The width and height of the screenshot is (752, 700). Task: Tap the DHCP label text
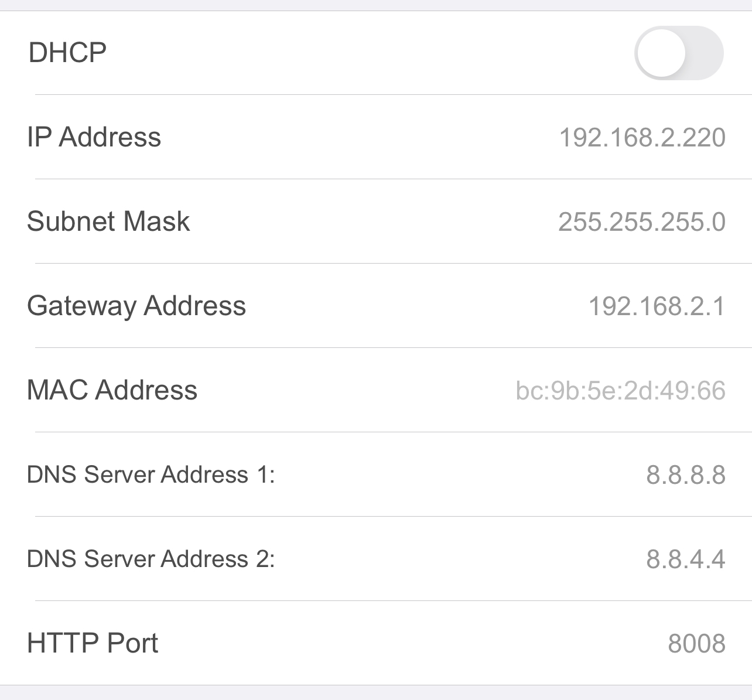(67, 53)
